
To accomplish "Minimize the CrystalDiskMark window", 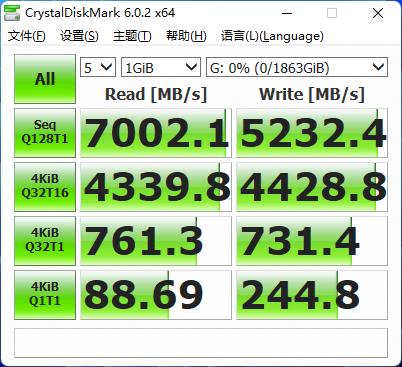I will [287, 13].
